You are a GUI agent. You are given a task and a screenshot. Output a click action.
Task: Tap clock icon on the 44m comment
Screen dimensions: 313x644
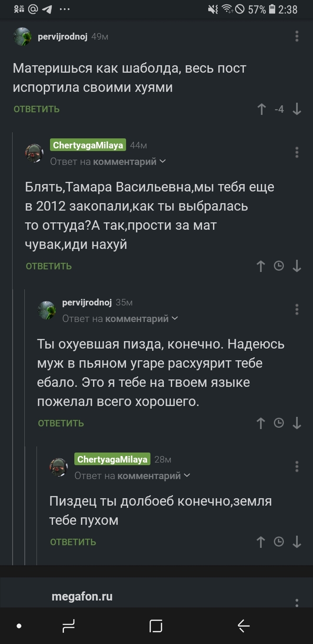coord(279,266)
